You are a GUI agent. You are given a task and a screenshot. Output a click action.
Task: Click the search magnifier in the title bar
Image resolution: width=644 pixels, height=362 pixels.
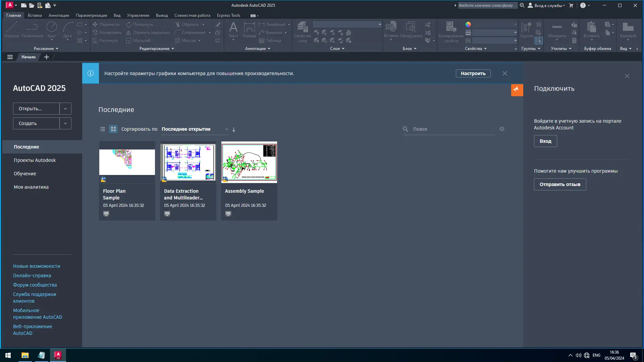point(522,5)
